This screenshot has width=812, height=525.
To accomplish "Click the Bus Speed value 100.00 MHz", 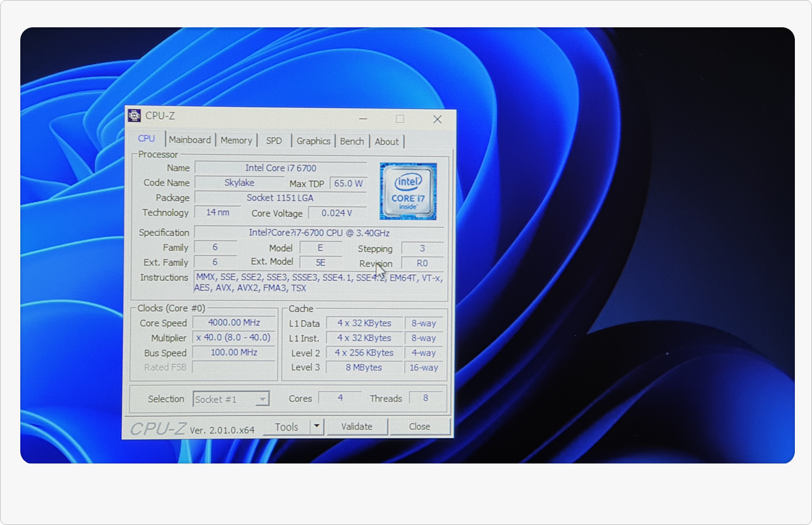I will (x=234, y=352).
